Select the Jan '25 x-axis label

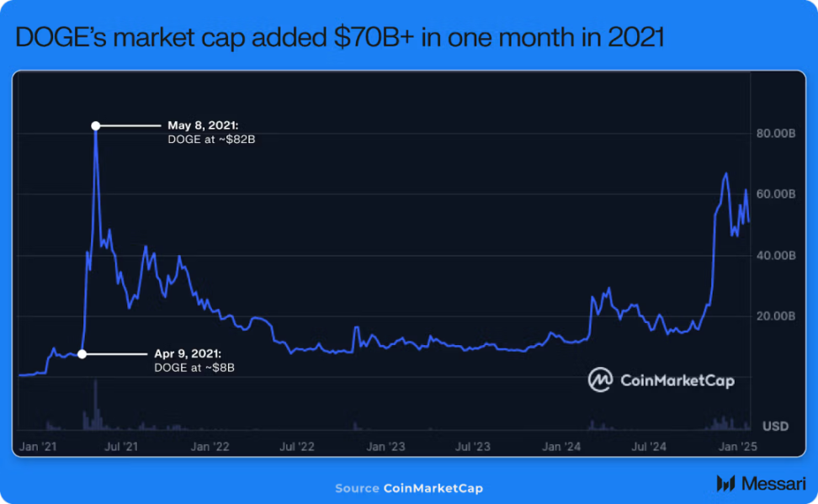pos(737,447)
